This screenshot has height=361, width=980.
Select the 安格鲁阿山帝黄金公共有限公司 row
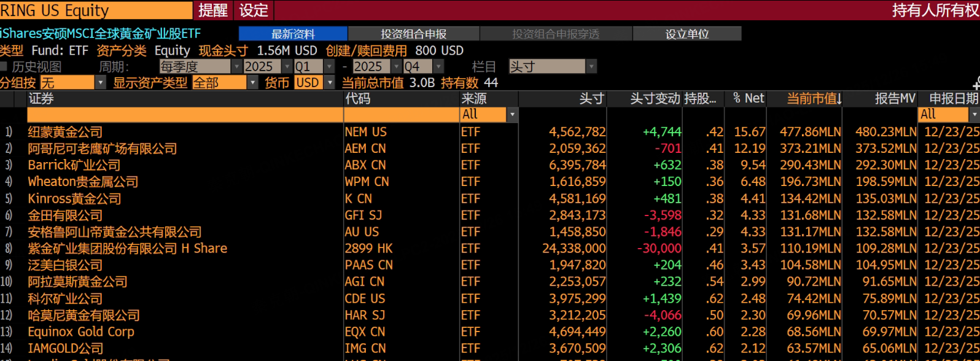pos(490,232)
